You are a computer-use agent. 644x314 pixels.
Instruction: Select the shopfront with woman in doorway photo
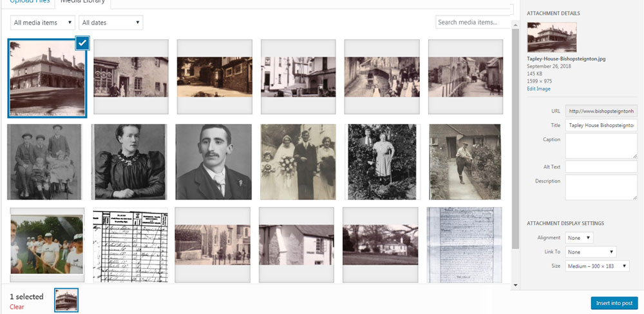[131, 77]
